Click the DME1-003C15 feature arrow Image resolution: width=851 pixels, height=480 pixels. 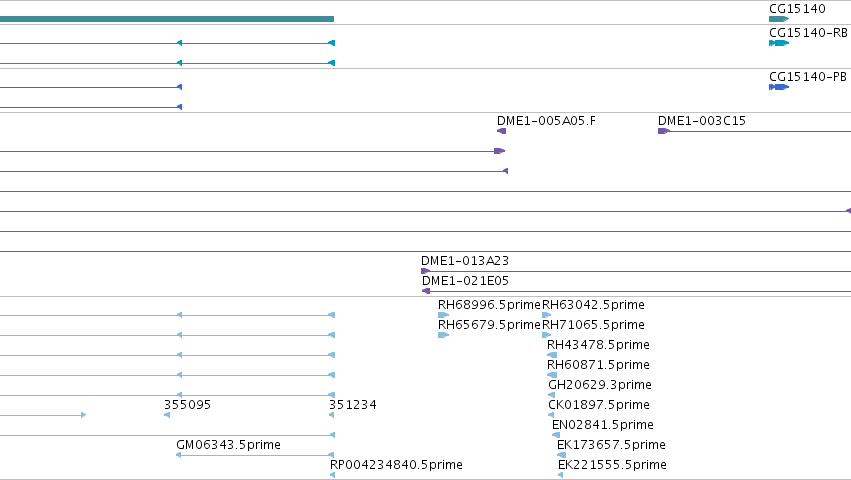pyautogui.click(x=664, y=131)
